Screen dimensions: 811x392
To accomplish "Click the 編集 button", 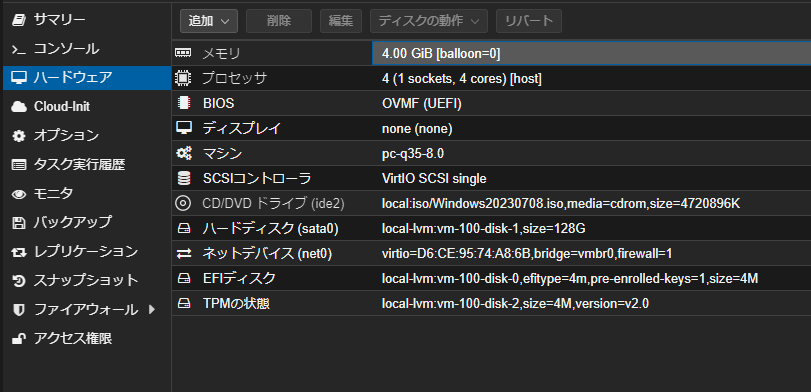I will [x=341, y=21].
